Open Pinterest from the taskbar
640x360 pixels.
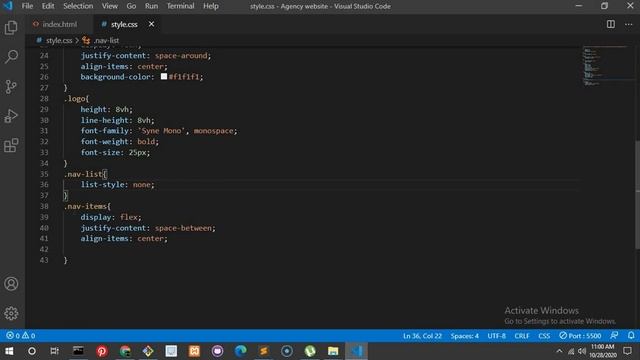point(102,351)
